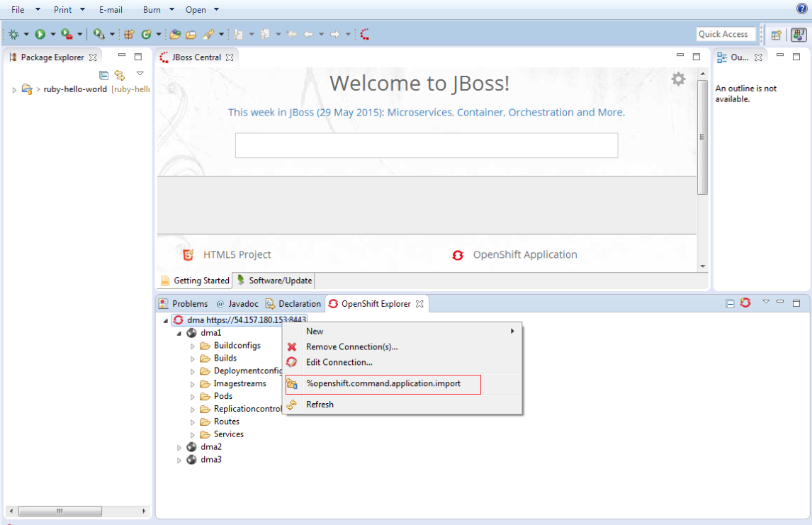The height and width of the screenshot is (525, 812).
Task: Collapse the dma1 project node
Action: (x=179, y=334)
